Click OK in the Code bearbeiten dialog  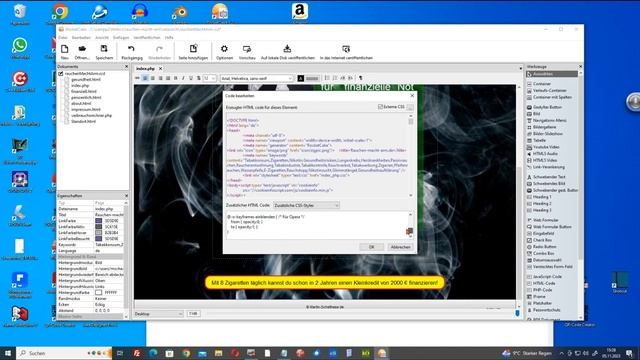click(371, 247)
